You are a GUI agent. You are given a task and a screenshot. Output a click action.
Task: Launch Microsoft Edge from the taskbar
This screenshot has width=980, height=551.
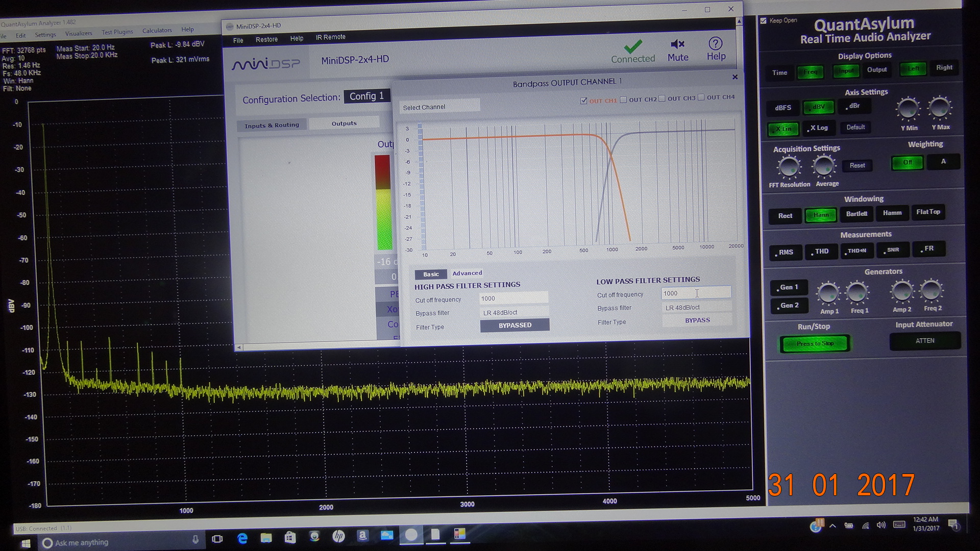(x=242, y=538)
